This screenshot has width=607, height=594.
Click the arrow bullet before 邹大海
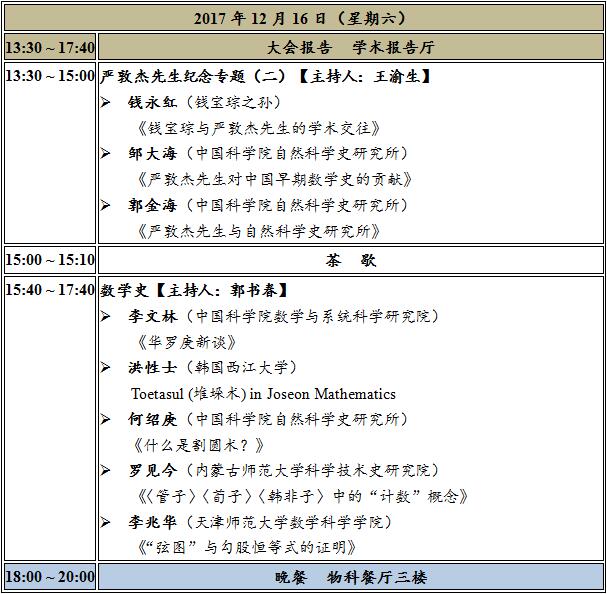(x=106, y=153)
